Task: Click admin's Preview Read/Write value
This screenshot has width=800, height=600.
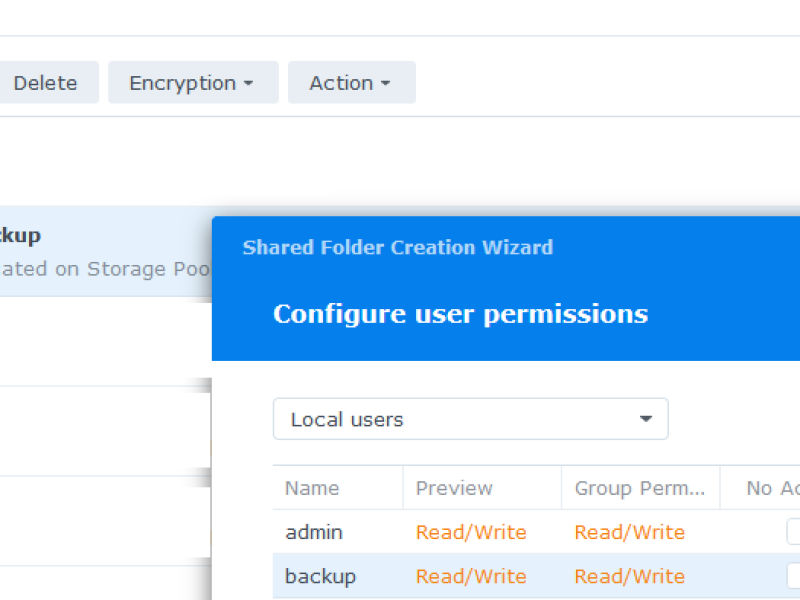Action: pyautogui.click(x=471, y=532)
